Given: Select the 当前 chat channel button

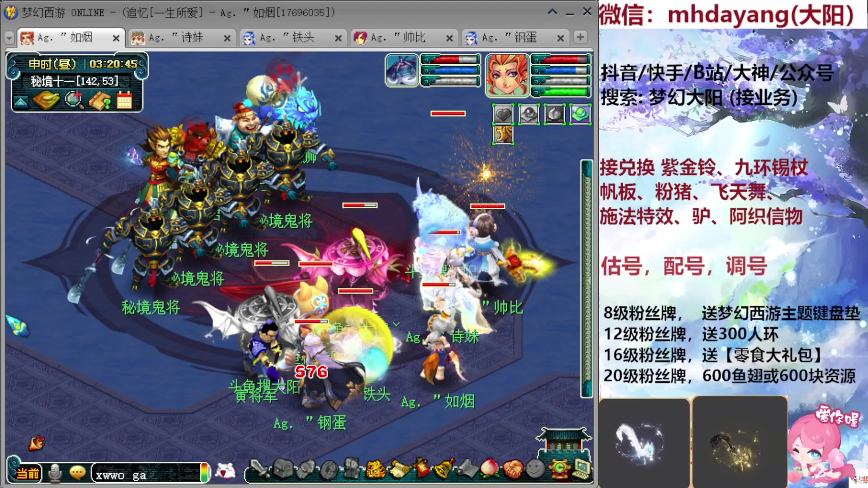Looking at the screenshot, I should click(28, 474).
